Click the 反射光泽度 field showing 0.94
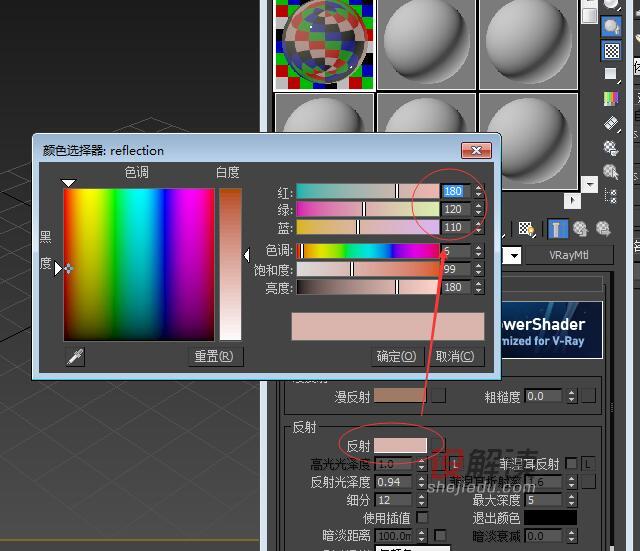 coord(394,482)
